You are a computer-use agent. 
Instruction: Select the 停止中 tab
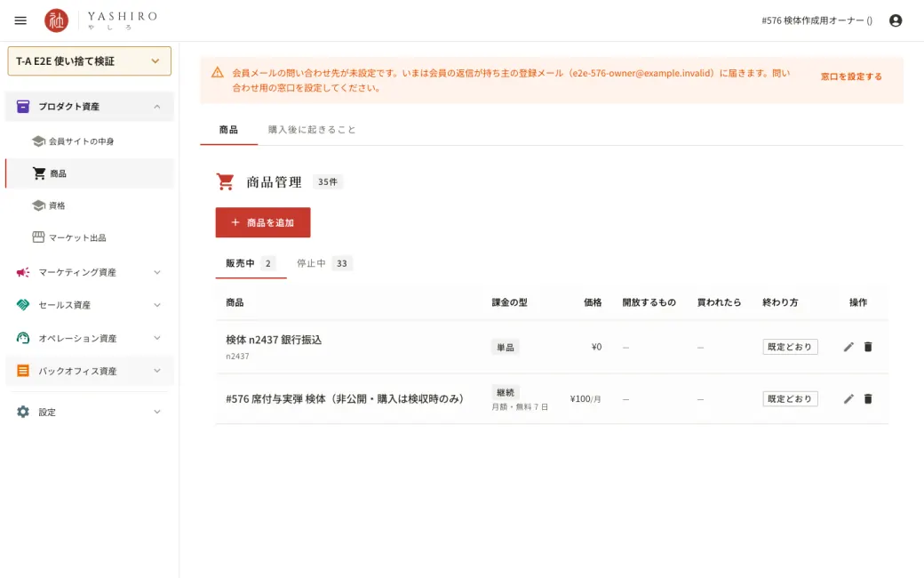point(324,263)
